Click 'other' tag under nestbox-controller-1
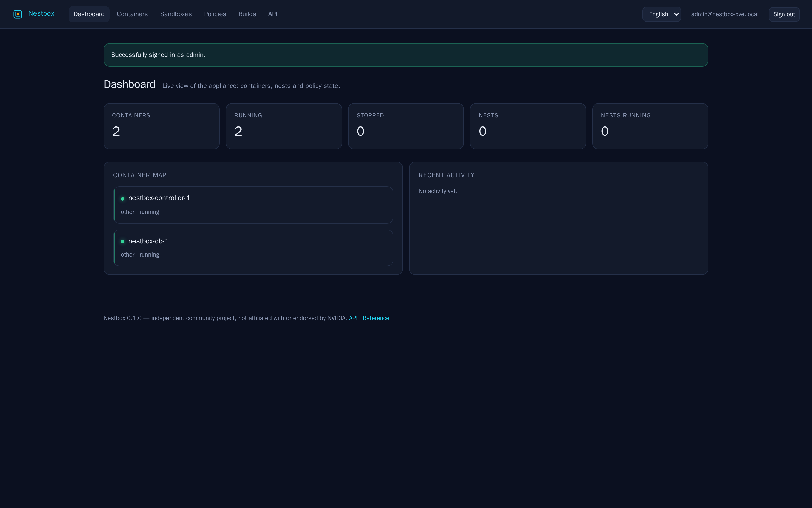The width and height of the screenshot is (812, 508). [127, 212]
